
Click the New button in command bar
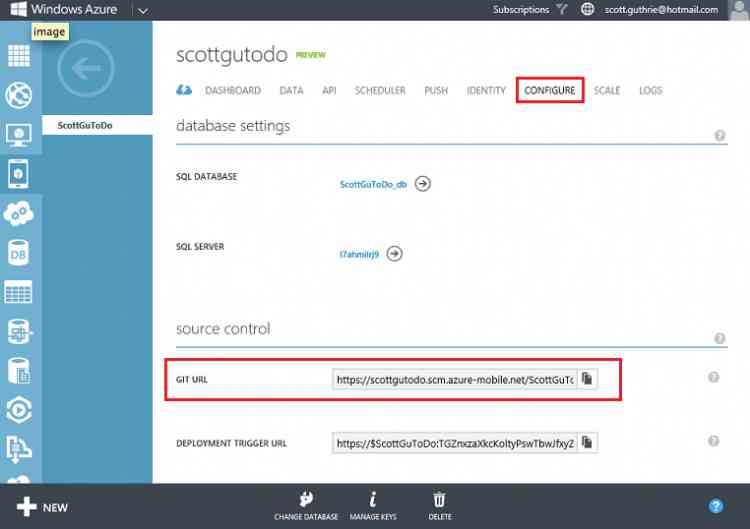[42, 507]
